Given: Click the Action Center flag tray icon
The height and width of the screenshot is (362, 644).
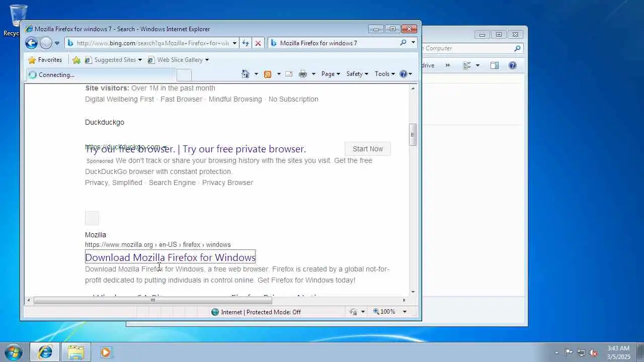Looking at the screenshot, I should [569, 352].
